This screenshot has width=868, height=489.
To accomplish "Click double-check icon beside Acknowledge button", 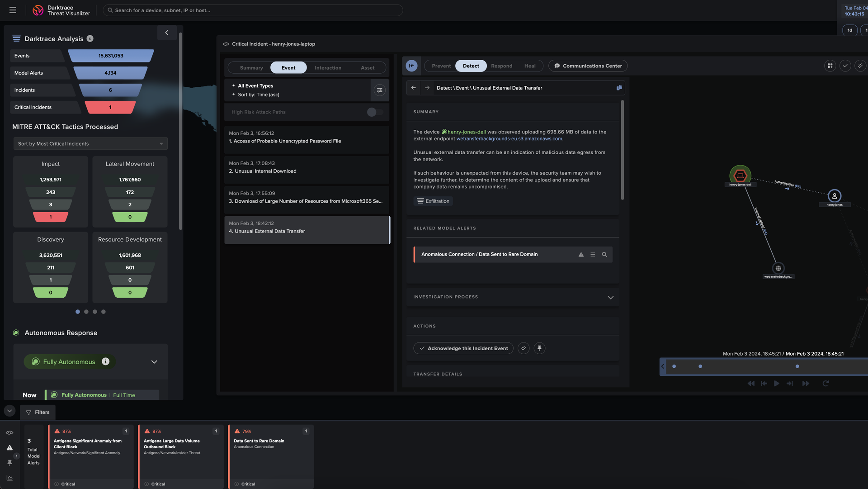I will [524, 348].
